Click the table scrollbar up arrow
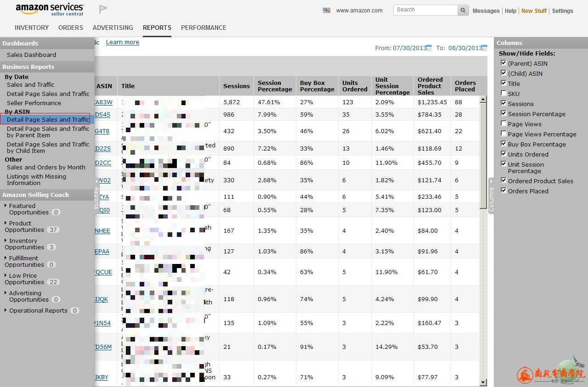This screenshot has width=588, height=387. (483, 99)
